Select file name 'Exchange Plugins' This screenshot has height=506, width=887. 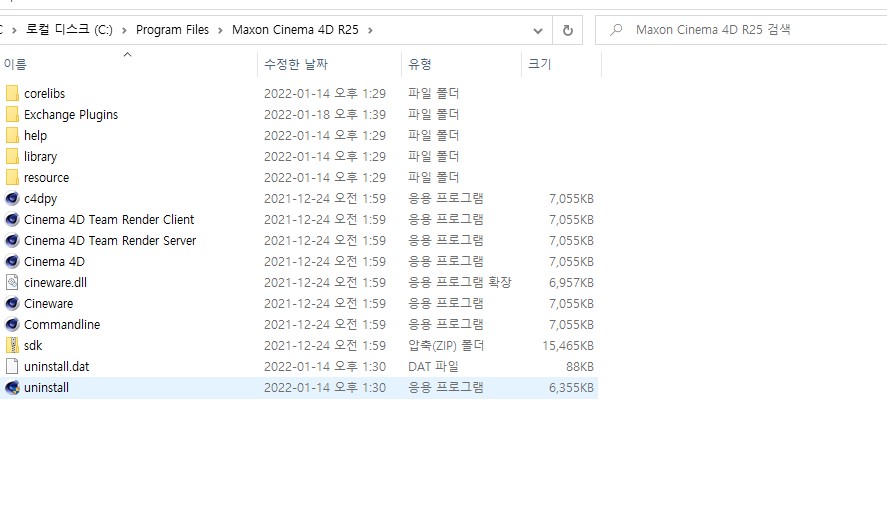click(x=71, y=115)
